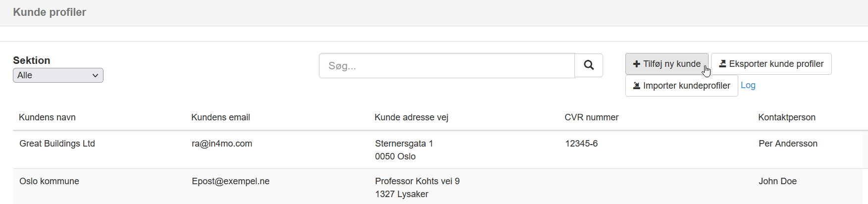Sort by Kundens email column header
Image resolution: width=868 pixels, height=204 pixels.
pyautogui.click(x=220, y=117)
